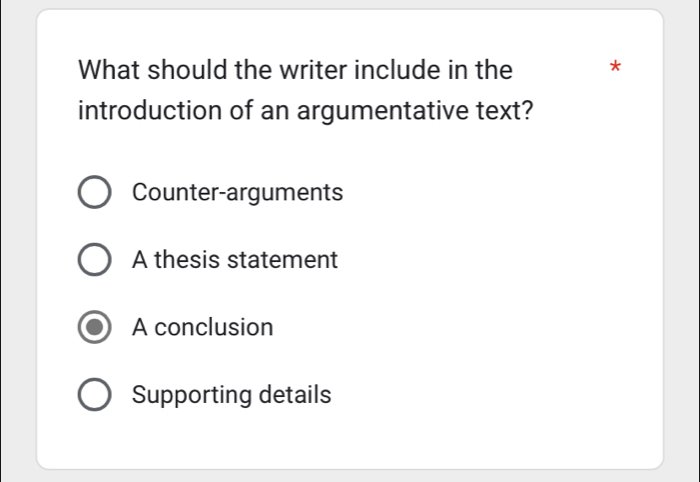
Task: Click the 'Counter-arguments' option label text
Action: 237,192
